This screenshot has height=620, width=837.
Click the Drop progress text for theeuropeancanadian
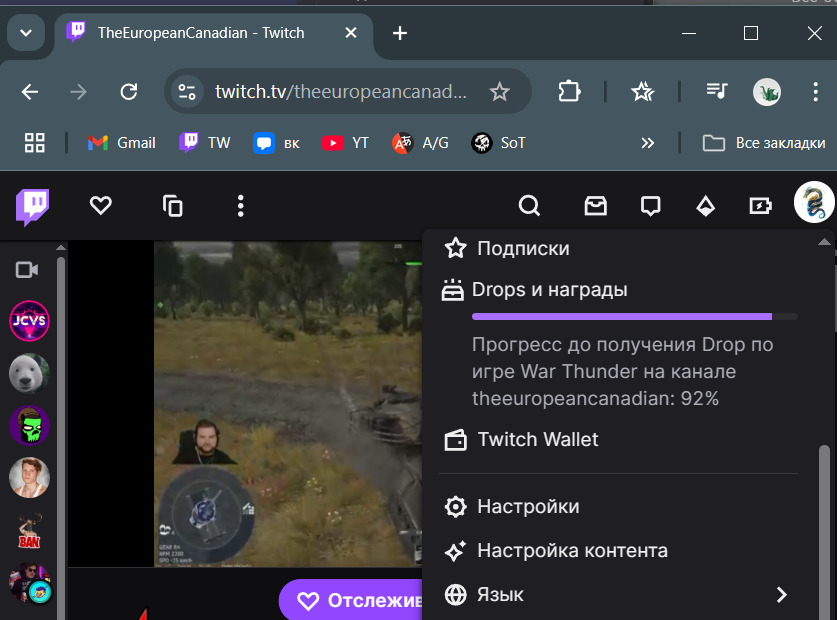point(622,372)
